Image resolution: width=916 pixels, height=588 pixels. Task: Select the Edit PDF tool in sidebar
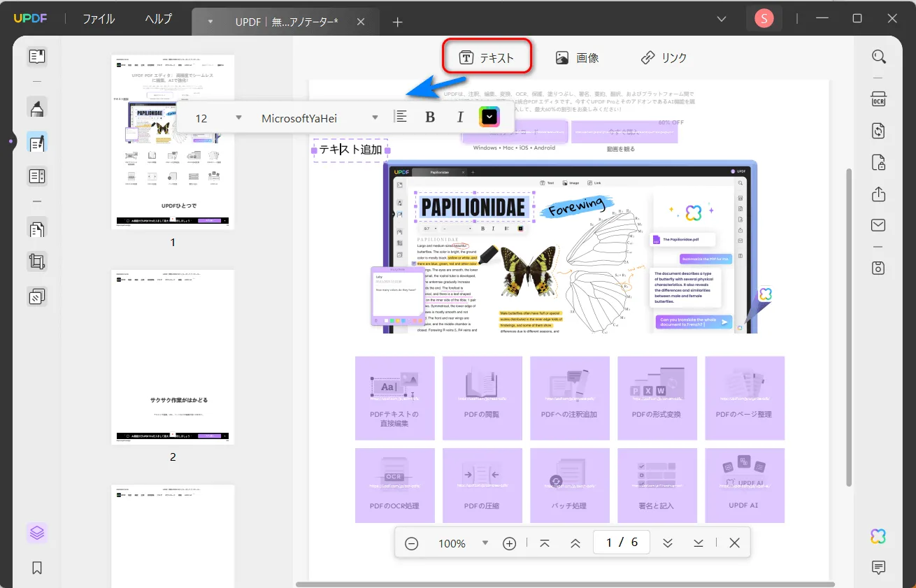click(x=37, y=143)
